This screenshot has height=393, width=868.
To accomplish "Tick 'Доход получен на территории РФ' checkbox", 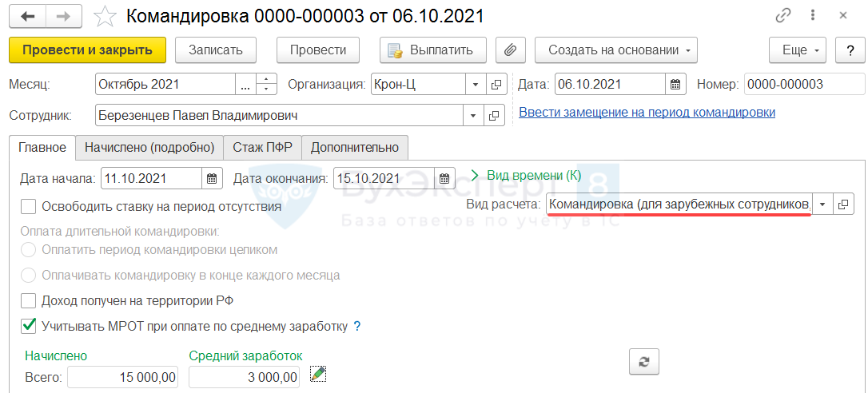I will coord(29,300).
